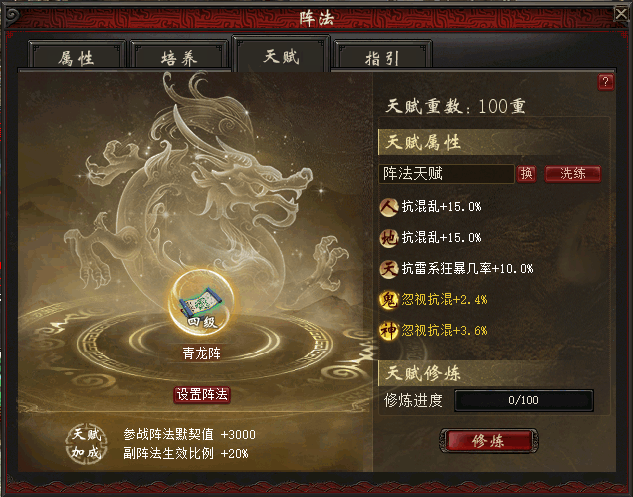The width and height of the screenshot is (633, 497).
Task: Click the 阵法天赋 name field
Action: pos(446,174)
